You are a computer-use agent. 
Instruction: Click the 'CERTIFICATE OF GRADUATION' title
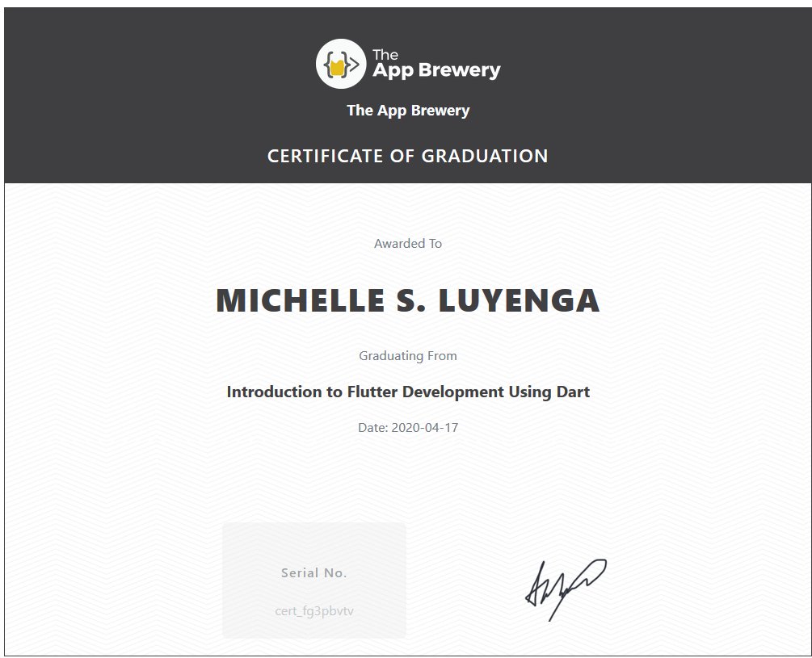coord(407,156)
